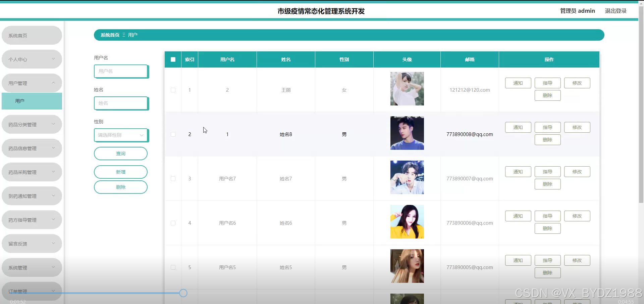Click 系统首页 in the breadcrumb bar
644x304 pixels.
point(110,35)
